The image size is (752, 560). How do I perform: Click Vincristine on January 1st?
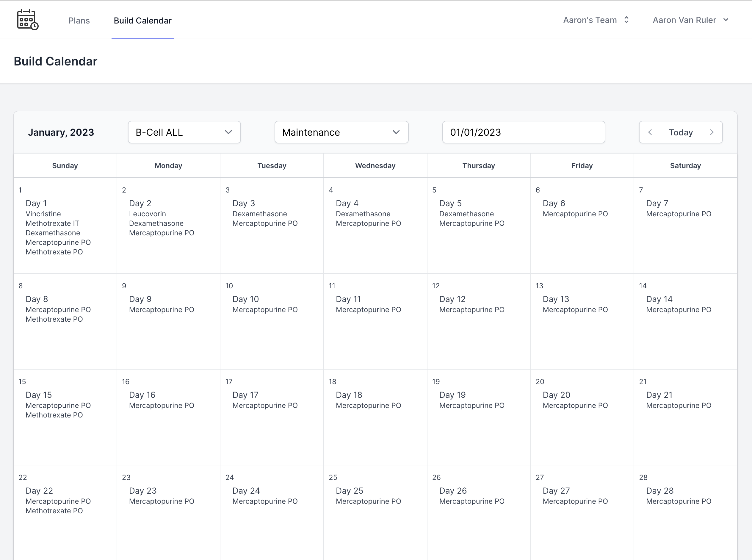click(43, 214)
